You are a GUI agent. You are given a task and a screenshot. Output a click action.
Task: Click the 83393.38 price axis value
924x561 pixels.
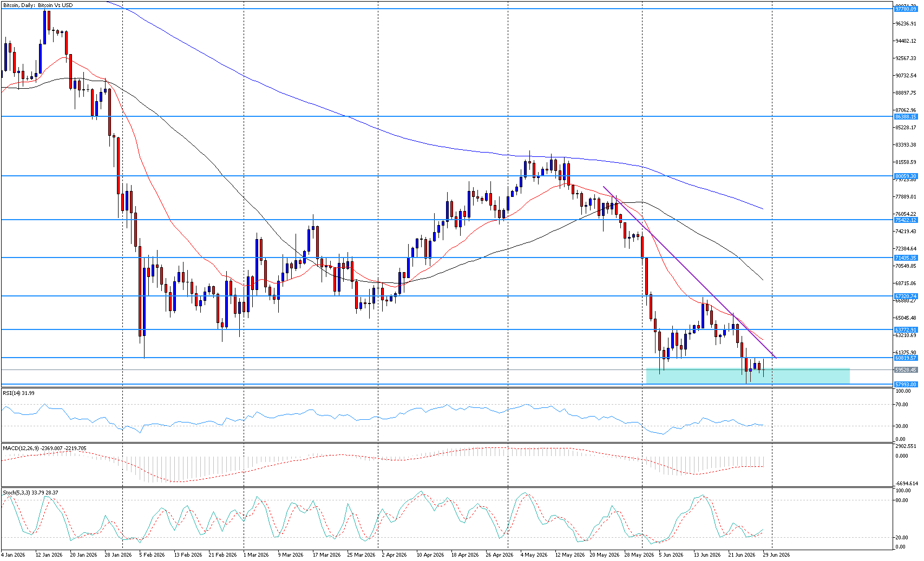point(906,145)
